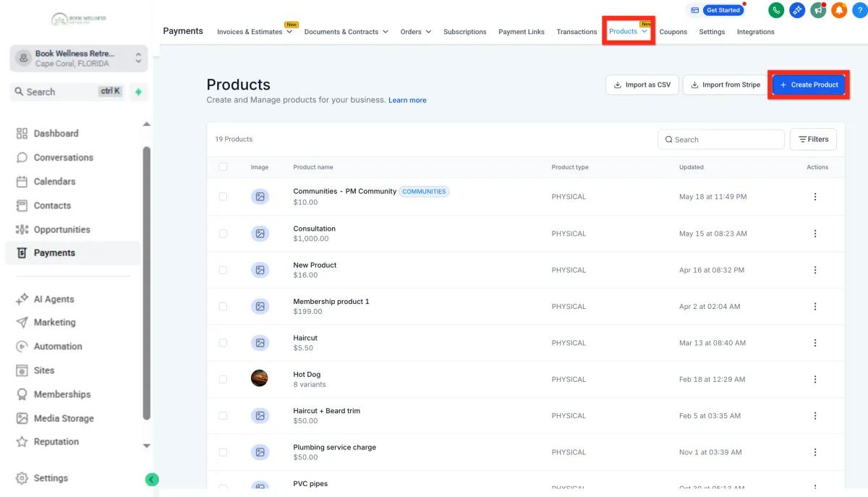
Task: Click the Hot Dog product thumbnail
Action: [259, 378]
